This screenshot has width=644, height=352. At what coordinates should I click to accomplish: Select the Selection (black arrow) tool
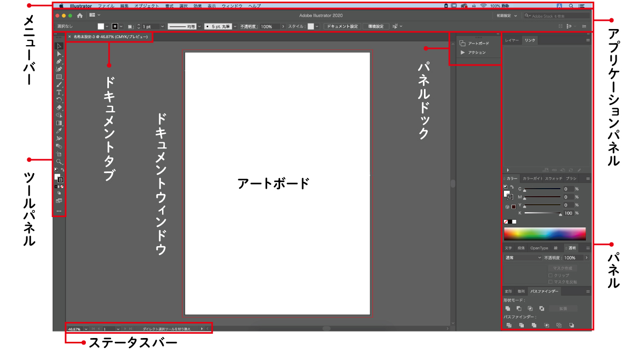[x=59, y=46]
